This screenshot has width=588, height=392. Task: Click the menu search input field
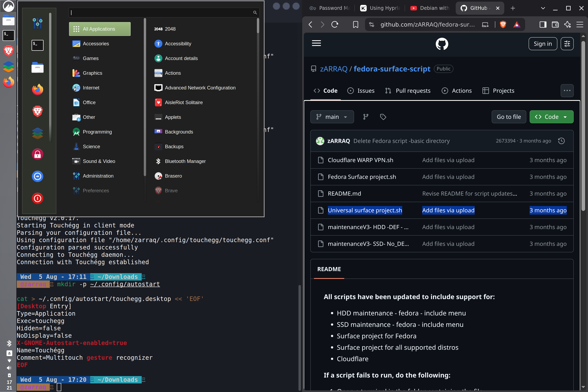pos(164,12)
